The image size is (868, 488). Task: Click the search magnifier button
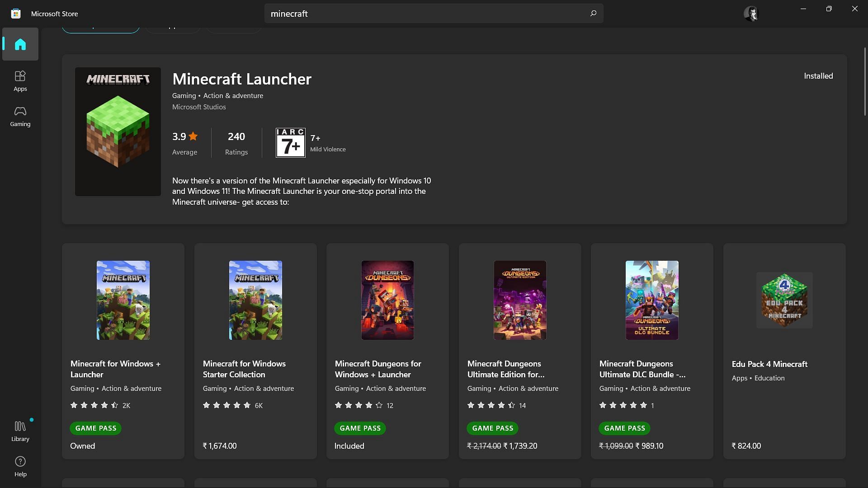coord(593,13)
